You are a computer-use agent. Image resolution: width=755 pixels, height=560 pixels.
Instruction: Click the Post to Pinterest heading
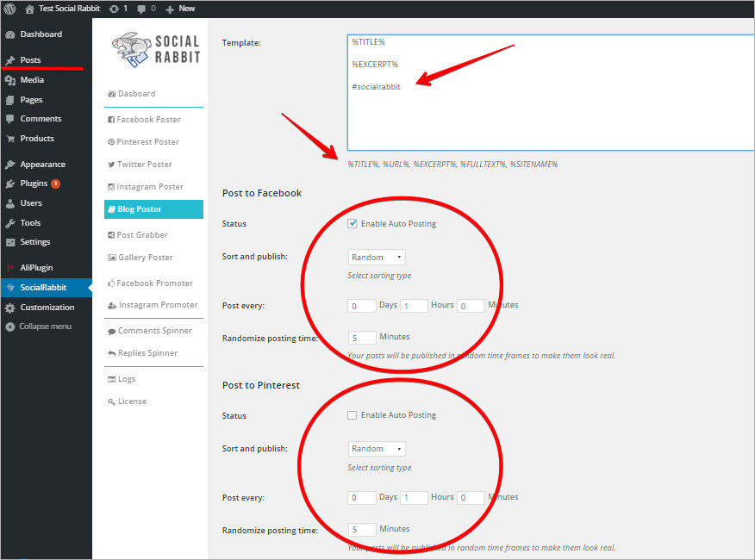(261, 385)
